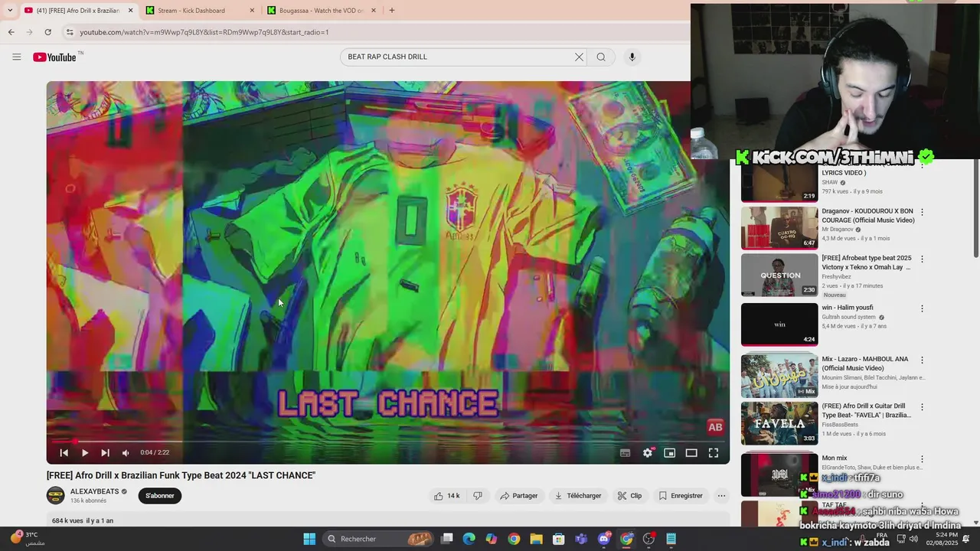Start voice search with the microphone

click(x=632, y=57)
